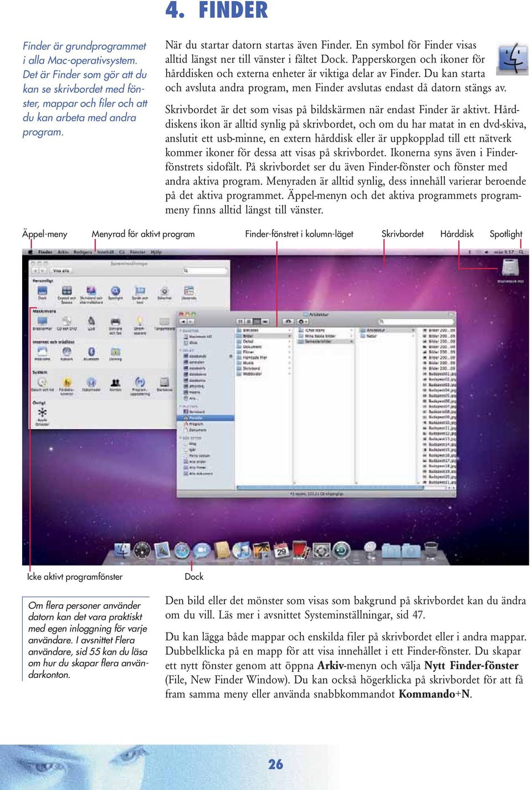The image size is (532, 790).
Task: Click the System Preferences search field
Action: click(x=205, y=271)
